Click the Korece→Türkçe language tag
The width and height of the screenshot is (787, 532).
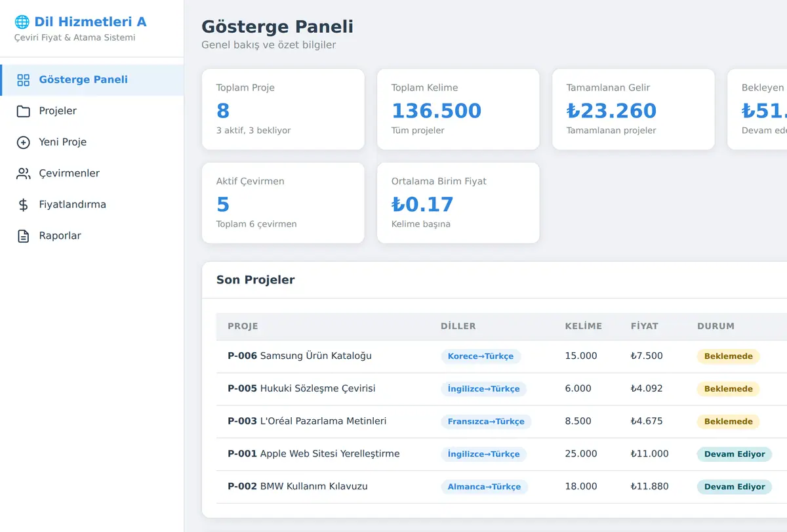click(481, 356)
